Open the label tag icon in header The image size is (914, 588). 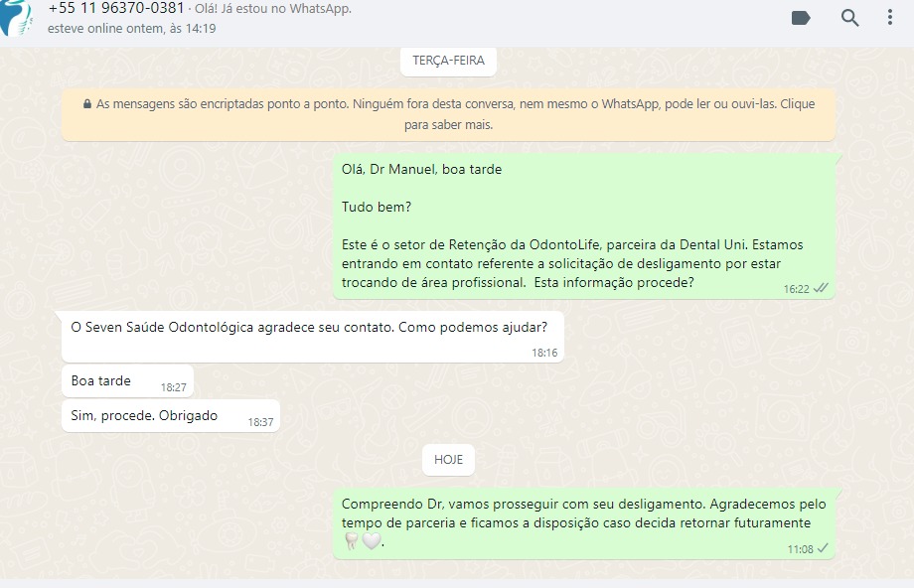(801, 18)
